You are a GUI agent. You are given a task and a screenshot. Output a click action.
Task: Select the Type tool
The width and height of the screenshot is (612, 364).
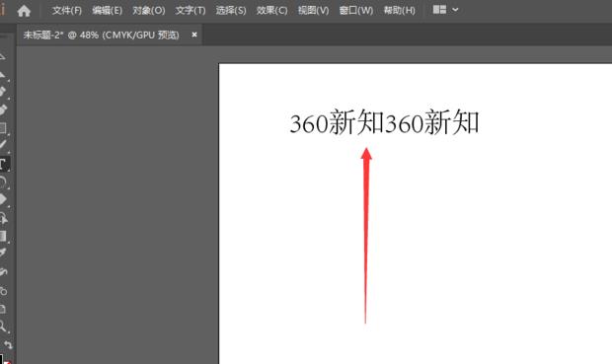[3, 164]
